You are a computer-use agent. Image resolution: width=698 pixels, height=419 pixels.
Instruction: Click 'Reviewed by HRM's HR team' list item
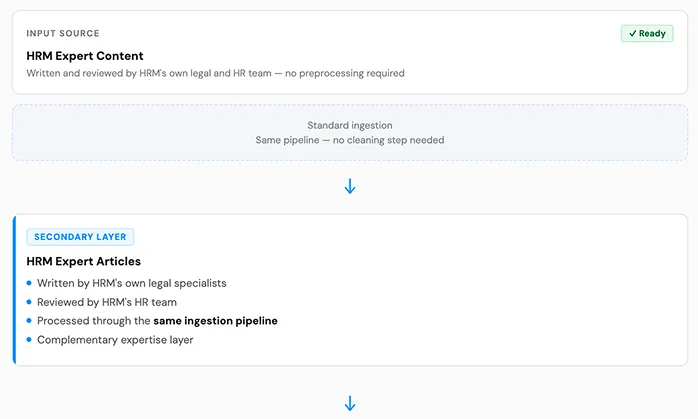(x=107, y=302)
